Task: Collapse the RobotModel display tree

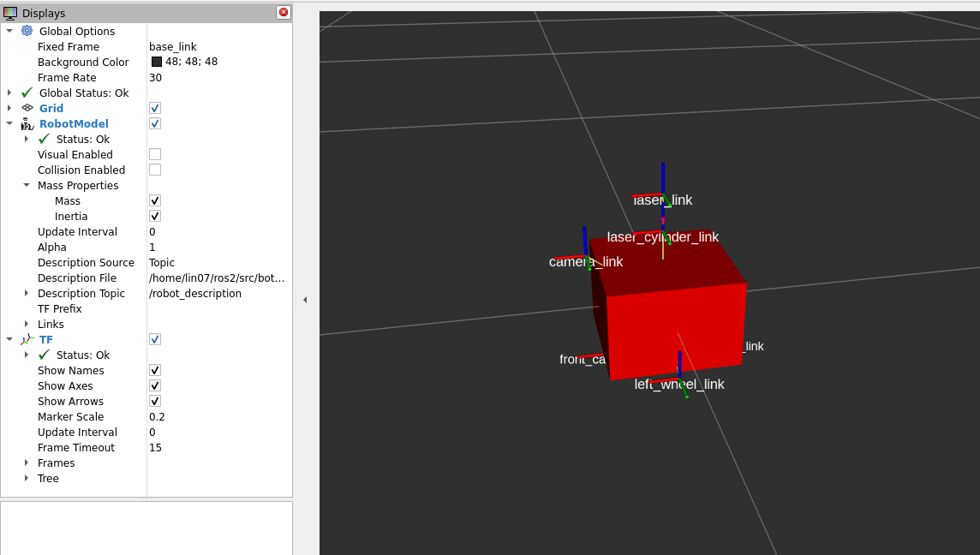Action: [9, 123]
